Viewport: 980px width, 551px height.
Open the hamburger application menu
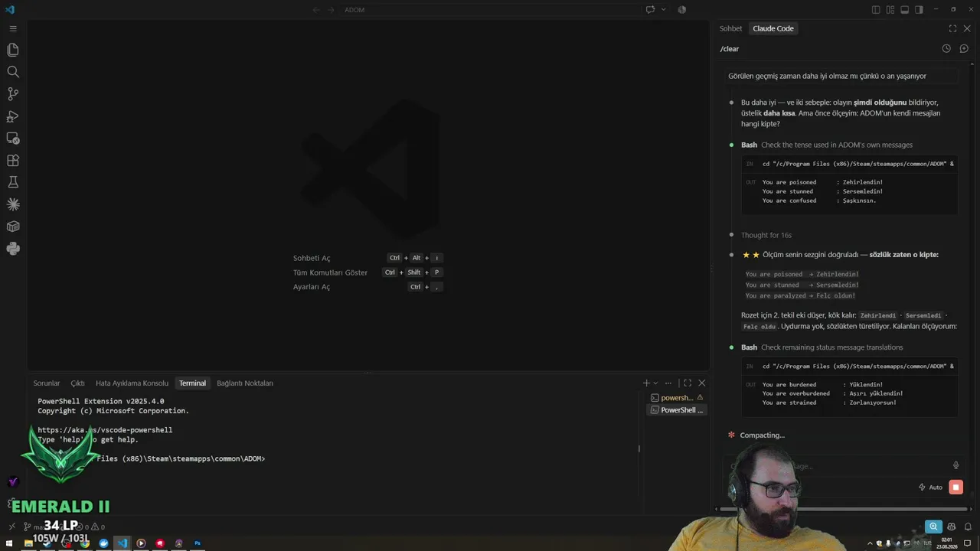(x=13, y=28)
